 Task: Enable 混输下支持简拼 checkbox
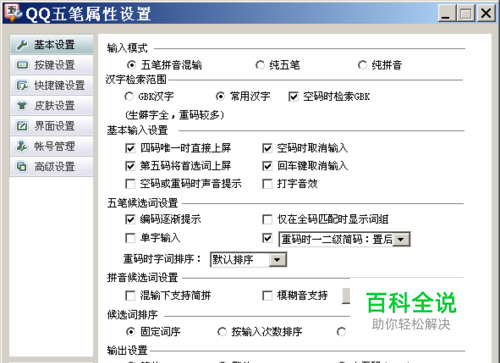[130, 296]
